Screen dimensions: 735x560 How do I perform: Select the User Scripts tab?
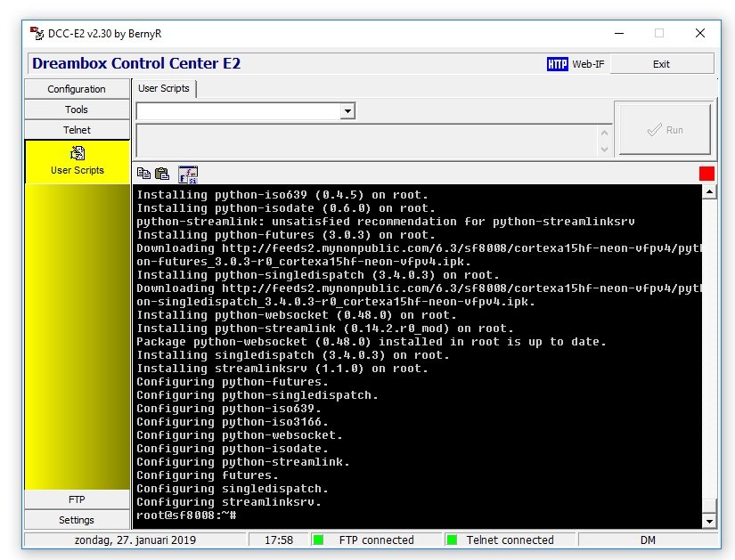164,88
